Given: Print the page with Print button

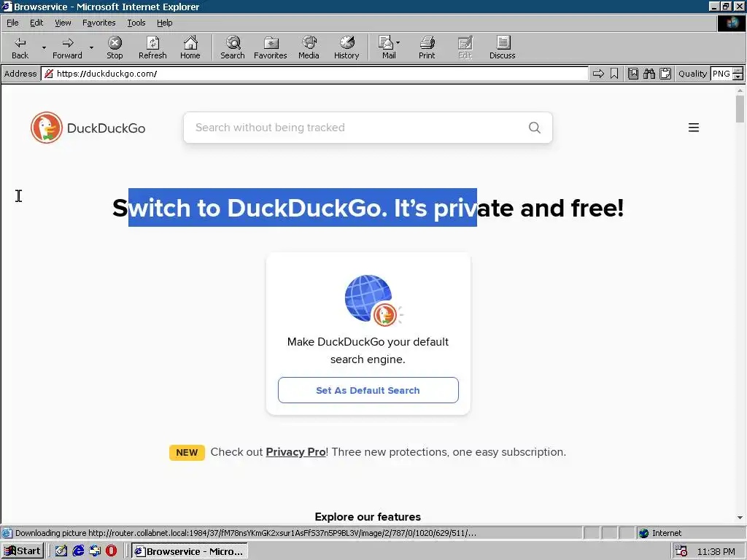Looking at the screenshot, I should [427, 47].
